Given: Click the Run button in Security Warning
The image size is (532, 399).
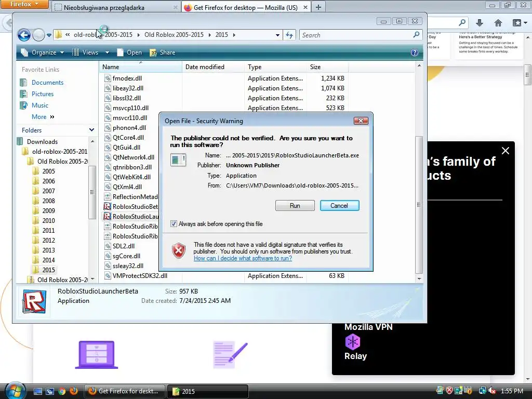Looking at the screenshot, I should 295,206.
